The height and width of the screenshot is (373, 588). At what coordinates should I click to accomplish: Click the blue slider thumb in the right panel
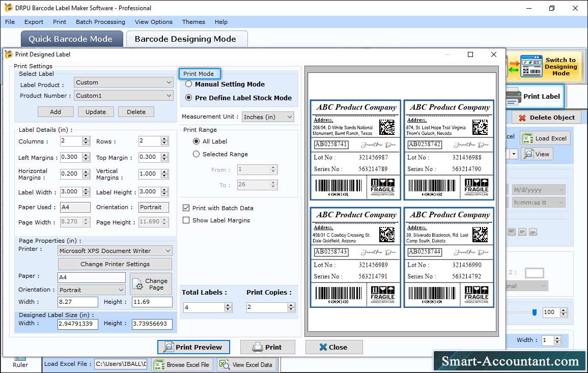pyautogui.click(x=535, y=312)
